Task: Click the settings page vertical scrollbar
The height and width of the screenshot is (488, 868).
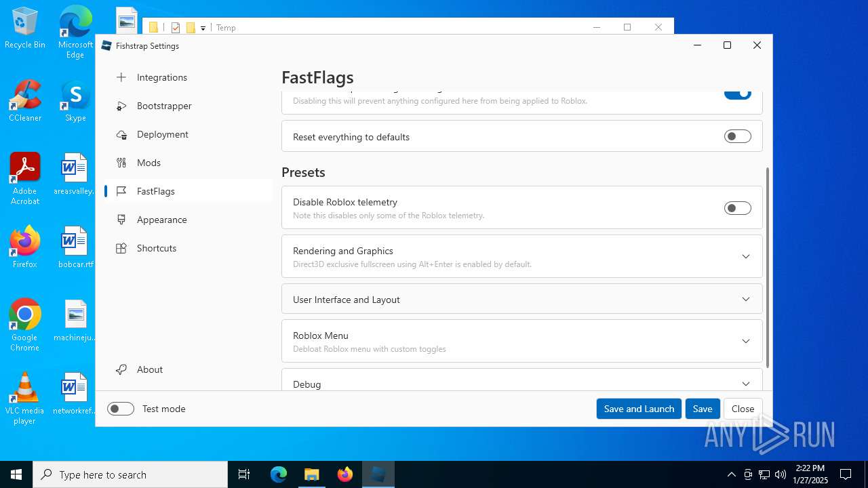Action: pos(768,267)
